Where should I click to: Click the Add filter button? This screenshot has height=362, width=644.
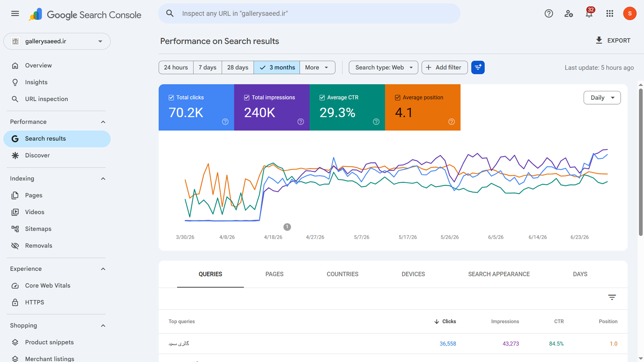pyautogui.click(x=444, y=68)
